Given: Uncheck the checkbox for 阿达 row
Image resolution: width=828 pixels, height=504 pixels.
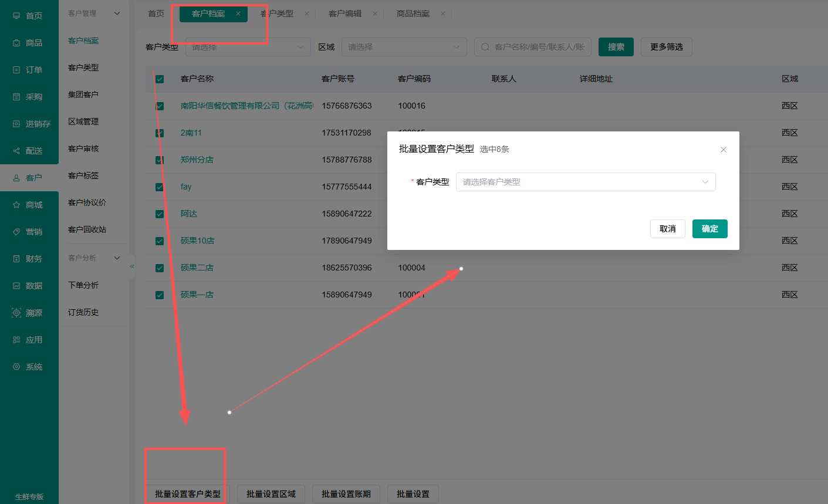Looking at the screenshot, I should 160,214.
